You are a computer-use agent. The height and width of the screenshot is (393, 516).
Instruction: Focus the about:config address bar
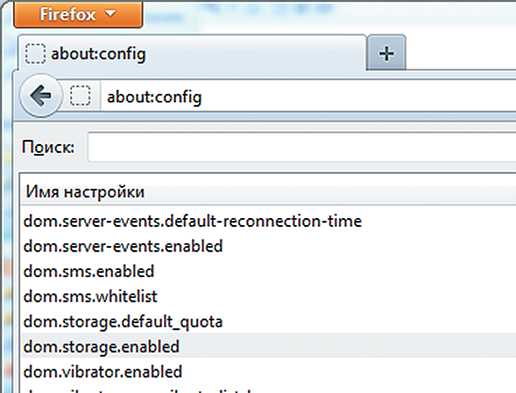tap(309, 97)
